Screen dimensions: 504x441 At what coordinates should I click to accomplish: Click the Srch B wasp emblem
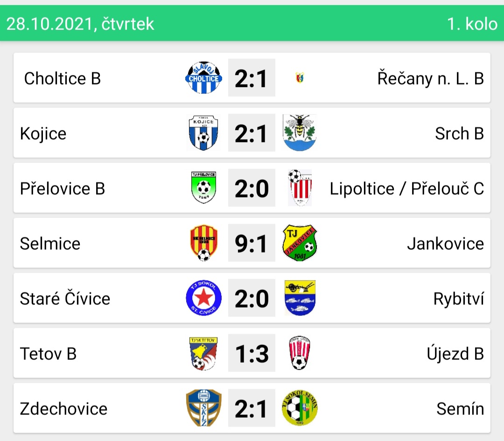pos(300,133)
